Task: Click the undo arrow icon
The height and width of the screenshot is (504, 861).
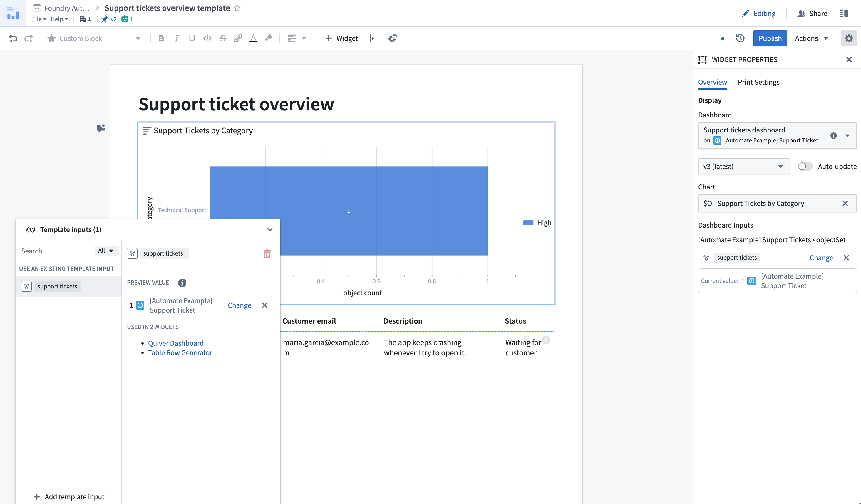Action: (13, 38)
